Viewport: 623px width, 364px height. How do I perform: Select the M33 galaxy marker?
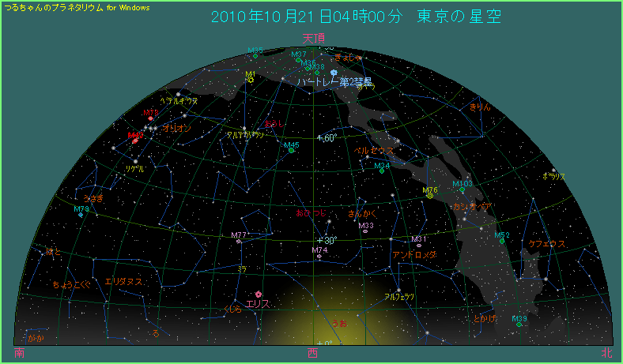tap(365, 231)
